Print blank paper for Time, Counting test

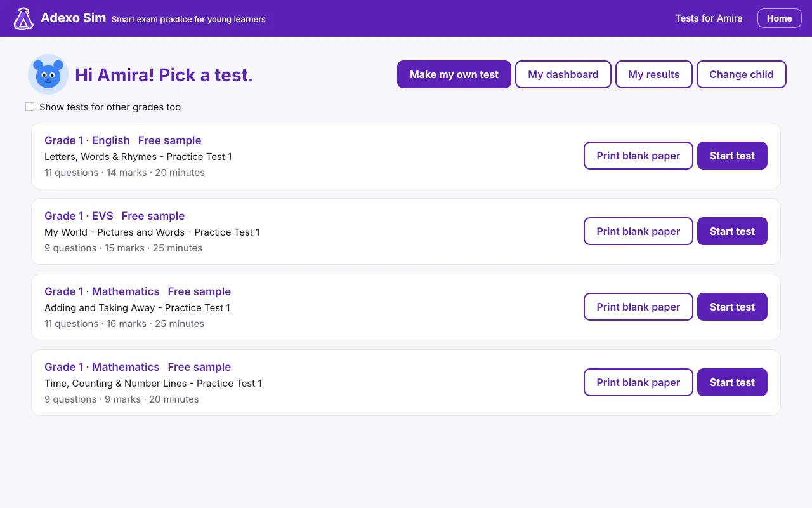point(638,382)
